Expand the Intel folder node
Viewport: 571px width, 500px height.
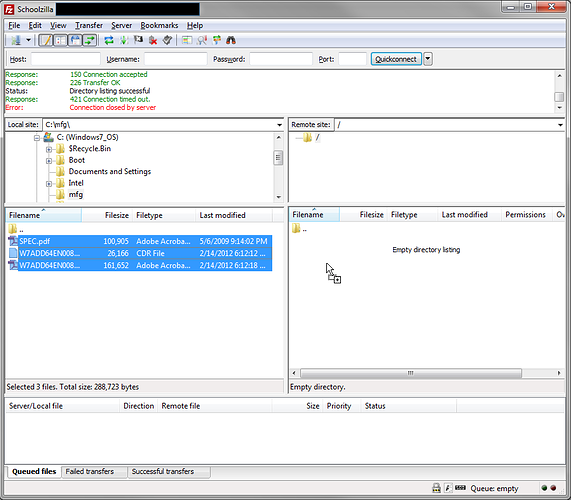click(x=49, y=184)
